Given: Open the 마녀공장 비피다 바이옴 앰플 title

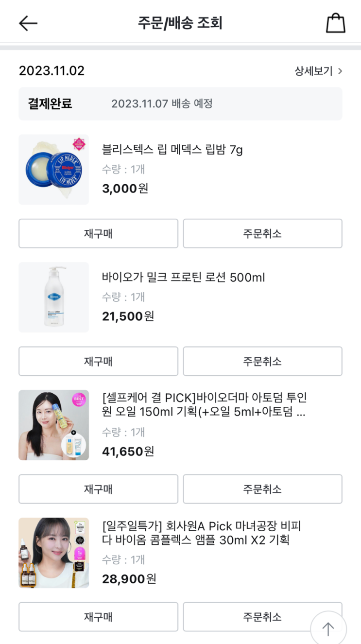Looking at the screenshot, I should coord(201,533).
